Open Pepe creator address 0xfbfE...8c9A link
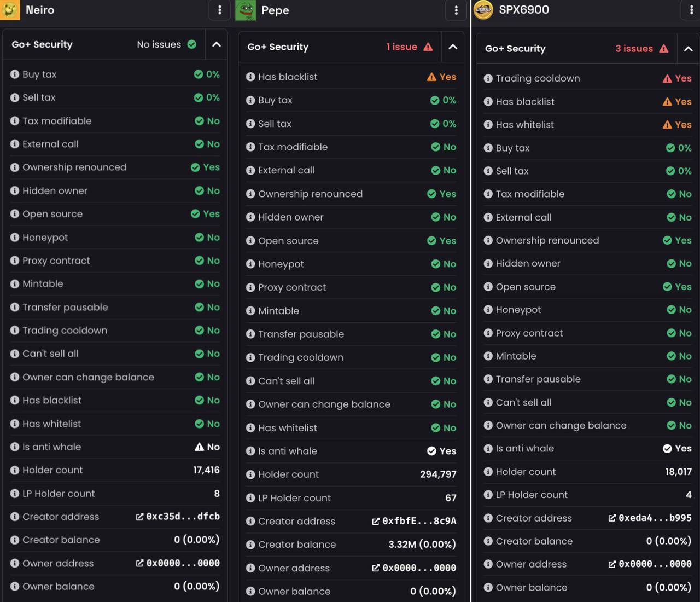The height and width of the screenshot is (602, 700). tap(414, 521)
